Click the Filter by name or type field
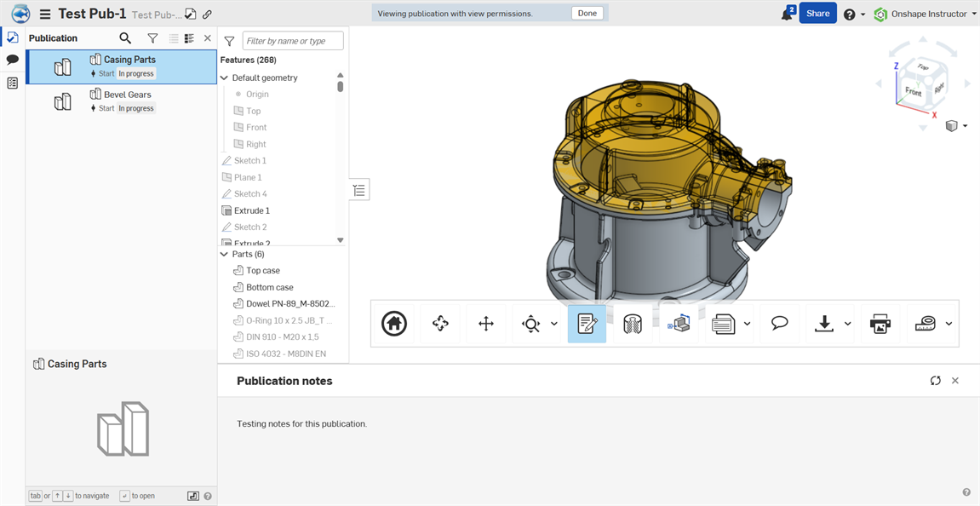Screen dimensions: 980x506 (x=293, y=41)
